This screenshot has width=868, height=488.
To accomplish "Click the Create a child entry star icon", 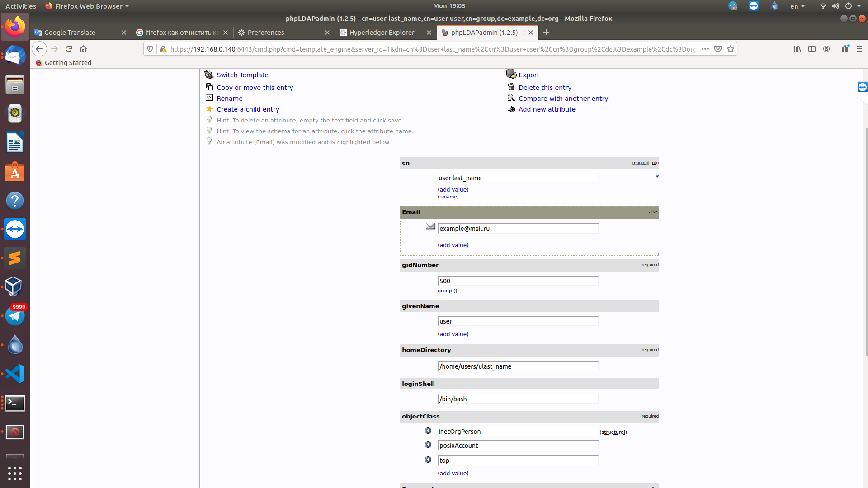I will click(x=209, y=109).
